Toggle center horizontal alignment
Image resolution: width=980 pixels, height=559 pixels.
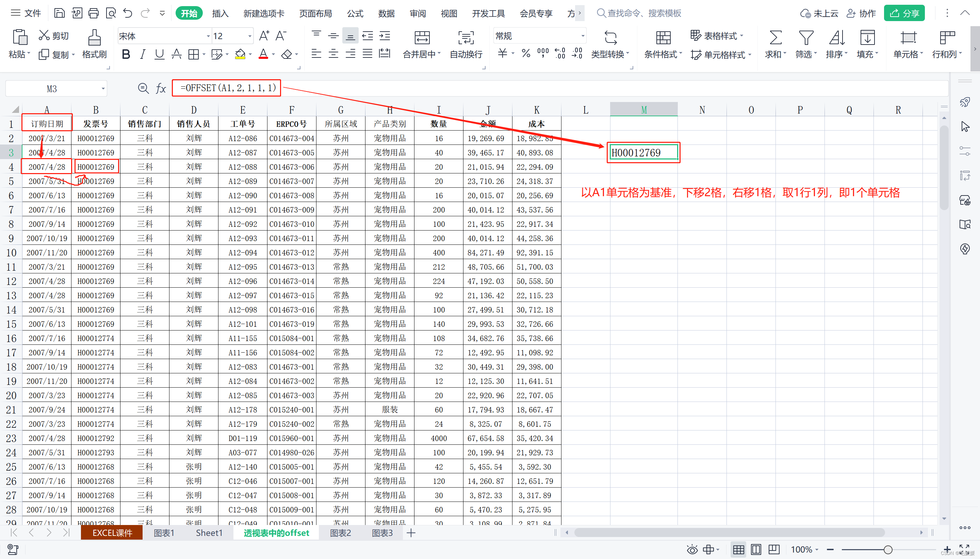coord(333,53)
